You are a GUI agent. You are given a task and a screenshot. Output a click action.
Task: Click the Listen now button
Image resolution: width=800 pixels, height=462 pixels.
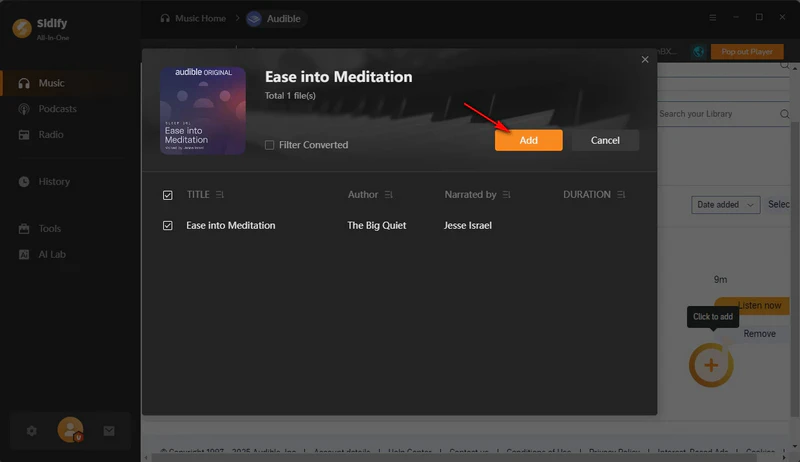[752, 305]
